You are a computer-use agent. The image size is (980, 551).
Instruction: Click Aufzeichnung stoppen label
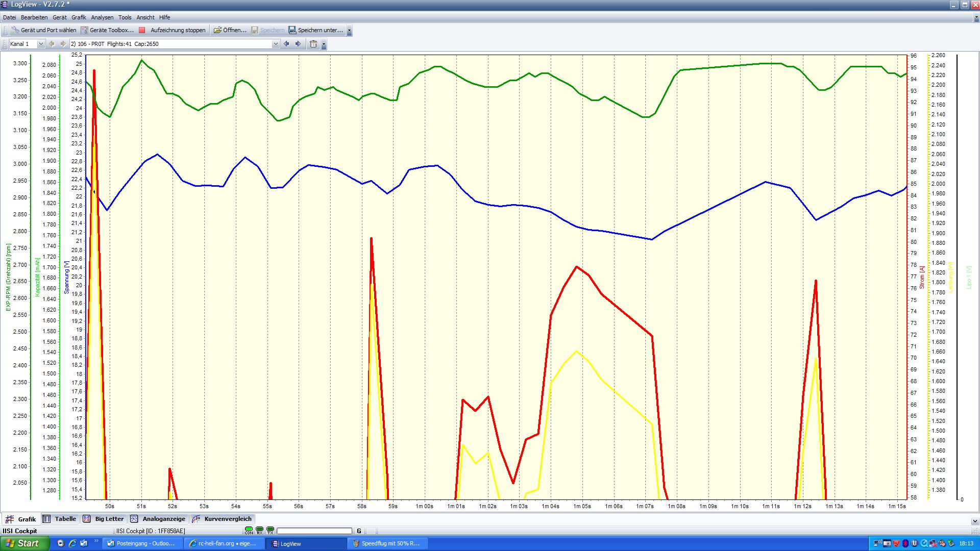(x=178, y=30)
